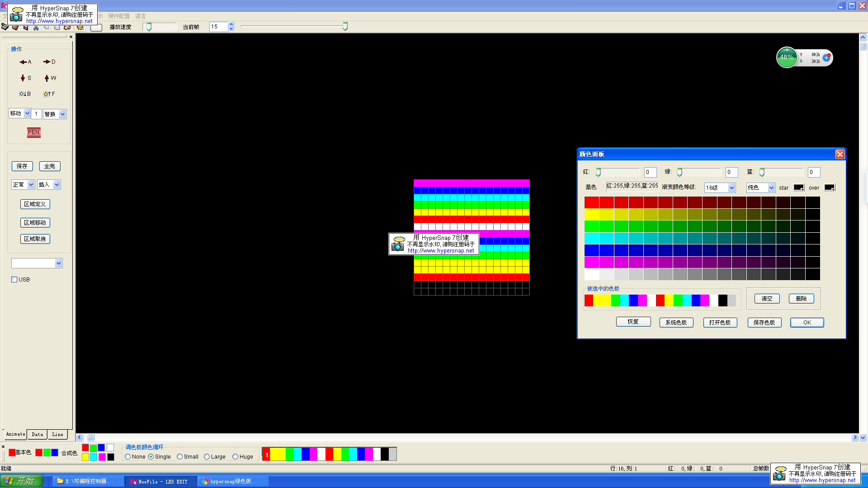The width and height of the screenshot is (868, 488).
Task: Click the paste document icon in toolbar
Action: 57,28
